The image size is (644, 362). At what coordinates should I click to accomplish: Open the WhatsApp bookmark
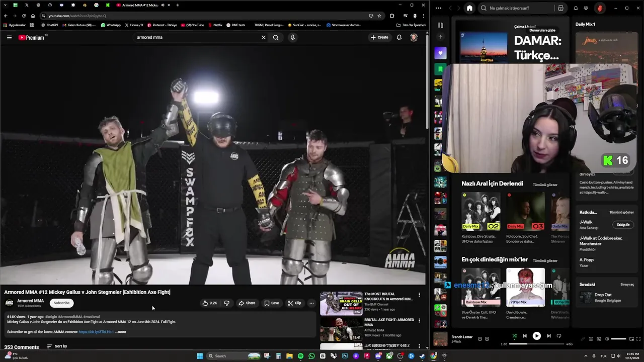pyautogui.click(x=111, y=25)
